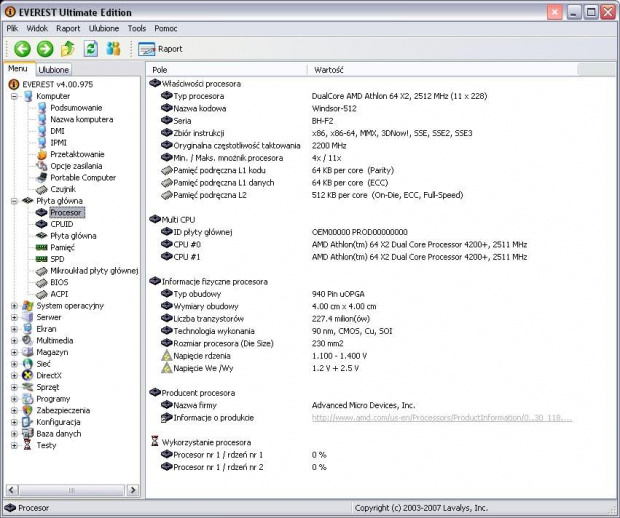Switch to the Ulubione tab
Viewport: 620px width, 518px height.
[x=53, y=70]
